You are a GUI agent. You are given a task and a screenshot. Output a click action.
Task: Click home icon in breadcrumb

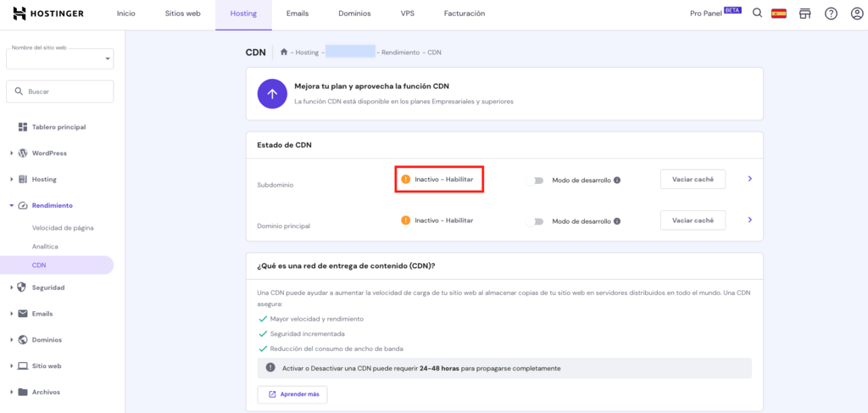pos(284,53)
